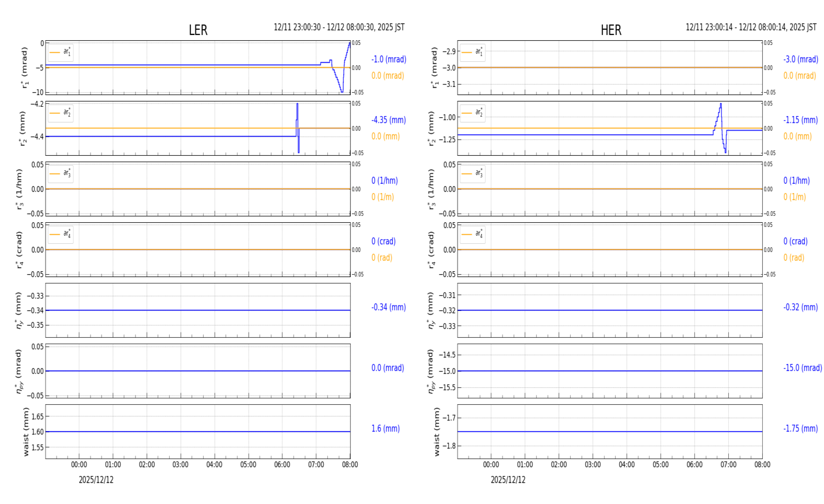
Task: Click the waist (mm) axis label in HER
Action: (438, 432)
